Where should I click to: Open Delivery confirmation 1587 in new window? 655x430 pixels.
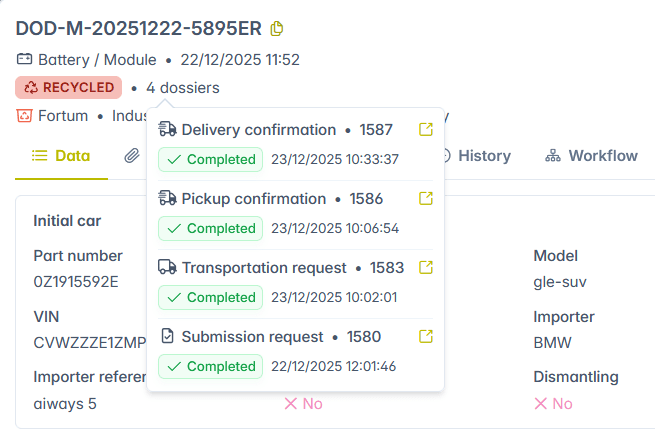pos(426,130)
